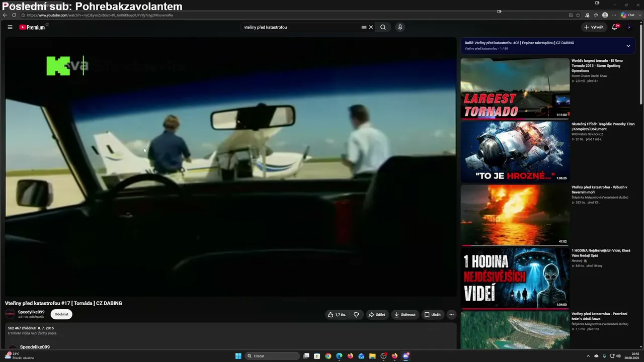Switch to Microsoft Edge on the taskbar

339,356
